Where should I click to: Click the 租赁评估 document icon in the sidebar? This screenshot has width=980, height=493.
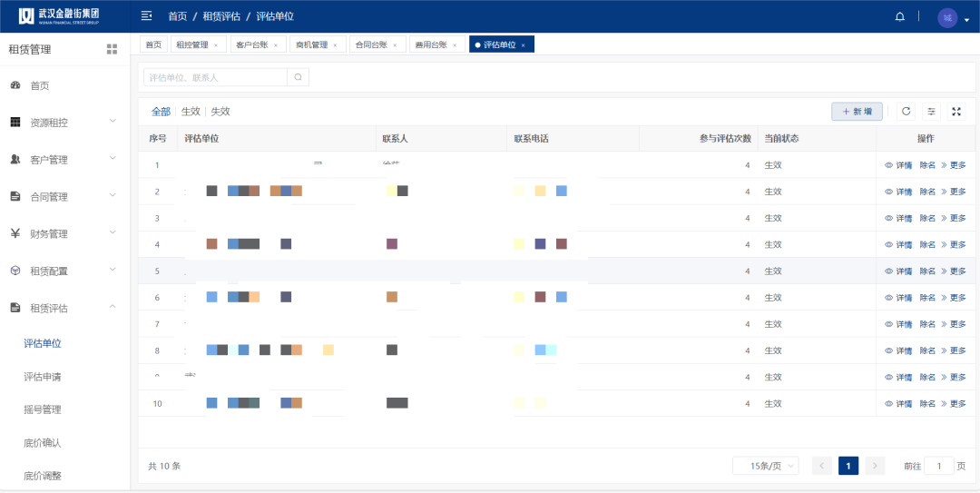(15, 308)
